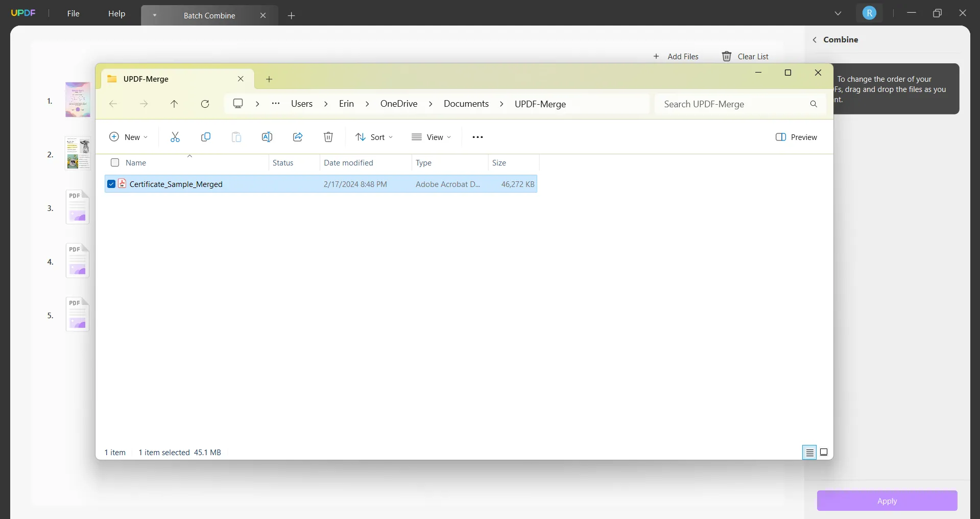Click the This PC monitor icon in address bar
980x519 pixels.
click(x=238, y=103)
